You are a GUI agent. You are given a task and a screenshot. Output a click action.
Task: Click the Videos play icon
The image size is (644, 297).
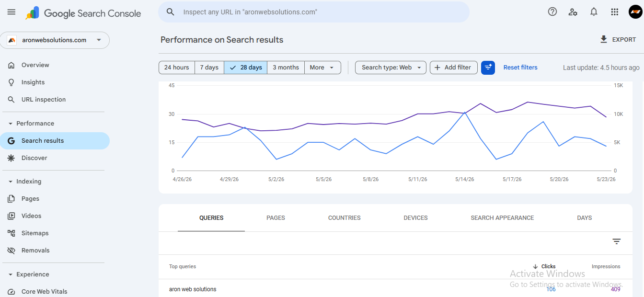(x=11, y=216)
